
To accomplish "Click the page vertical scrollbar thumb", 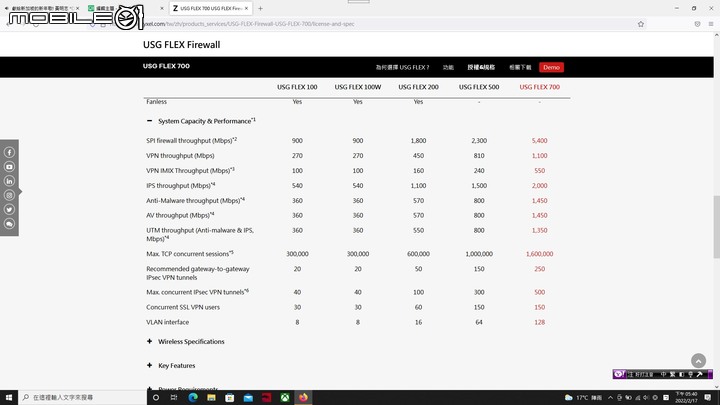I will point(716,227).
